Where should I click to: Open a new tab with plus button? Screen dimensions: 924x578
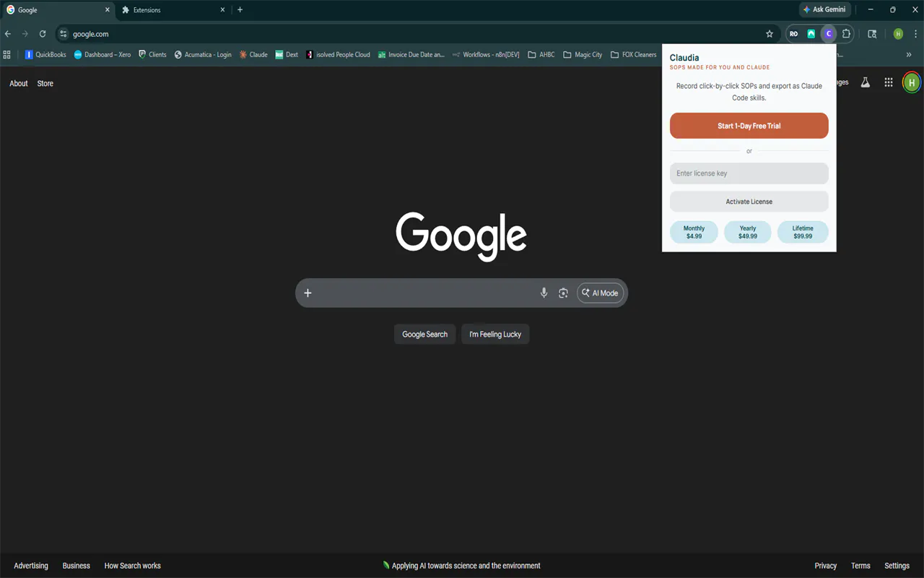240,10
